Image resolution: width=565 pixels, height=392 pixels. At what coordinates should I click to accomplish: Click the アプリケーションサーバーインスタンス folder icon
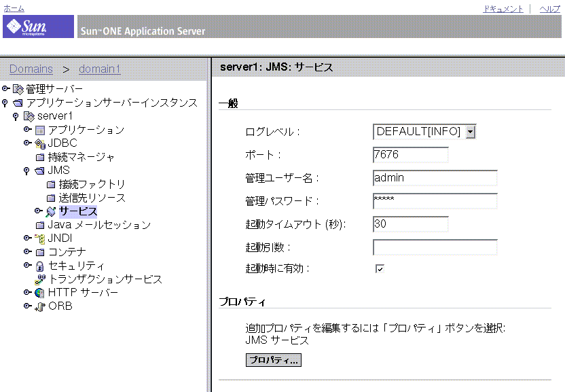[18, 103]
